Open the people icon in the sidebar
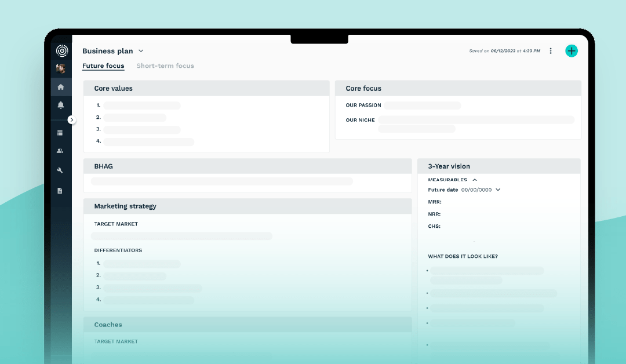 click(x=60, y=151)
